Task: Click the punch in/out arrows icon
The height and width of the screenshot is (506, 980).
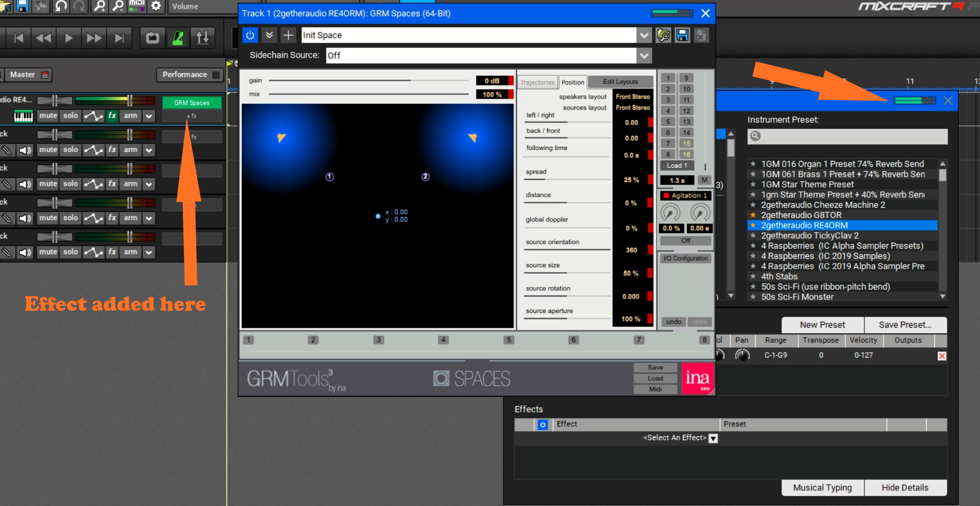Action: tap(203, 38)
